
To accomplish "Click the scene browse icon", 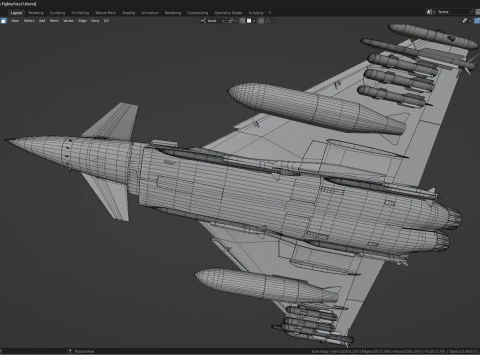I will pyautogui.click(x=430, y=12).
